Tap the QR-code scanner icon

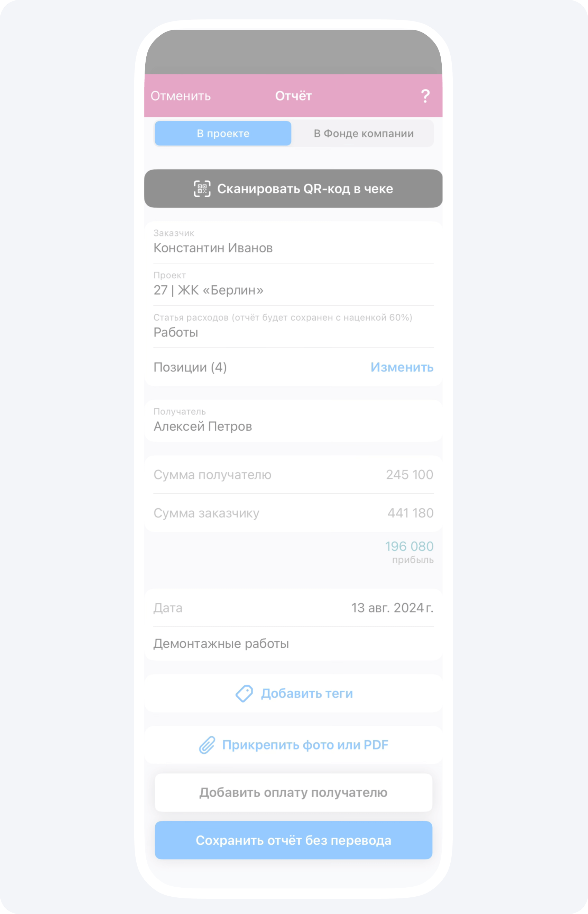[x=202, y=189]
